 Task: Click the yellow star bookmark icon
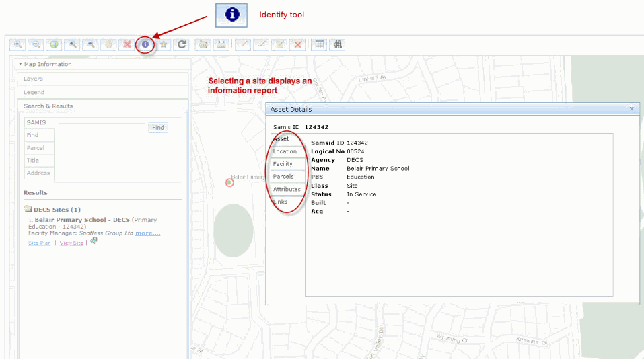coord(164,44)
